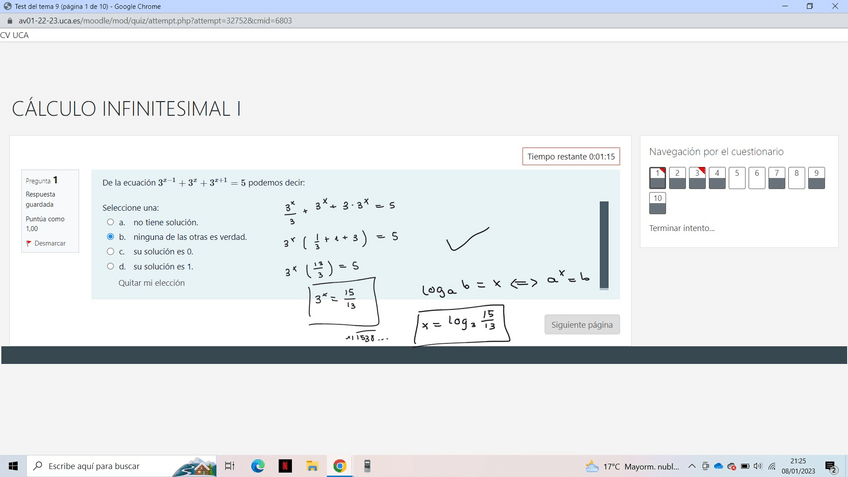
Task: Go to question 3 in quiz navigation
Action: [x=697, y=178]
